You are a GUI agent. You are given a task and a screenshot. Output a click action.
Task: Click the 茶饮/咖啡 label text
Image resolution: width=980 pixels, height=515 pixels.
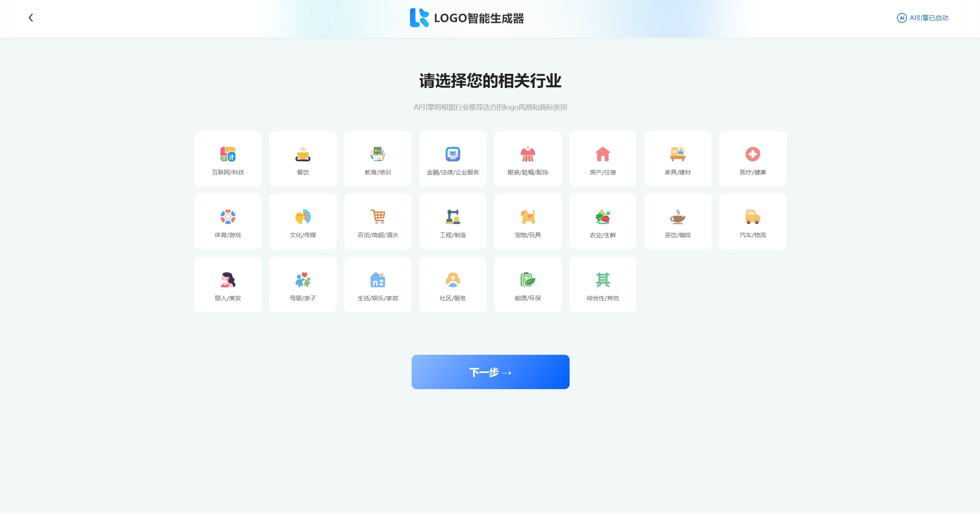[x=678, y=235]
